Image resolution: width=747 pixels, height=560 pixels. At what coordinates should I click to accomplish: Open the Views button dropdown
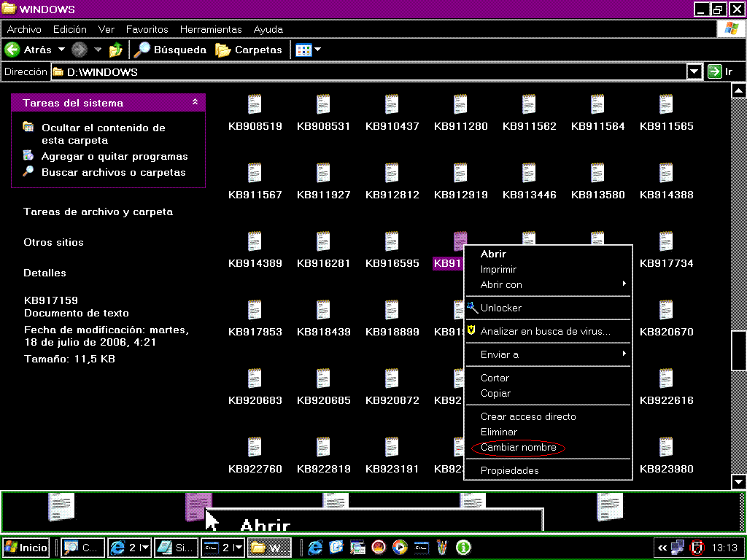[318, 50]
